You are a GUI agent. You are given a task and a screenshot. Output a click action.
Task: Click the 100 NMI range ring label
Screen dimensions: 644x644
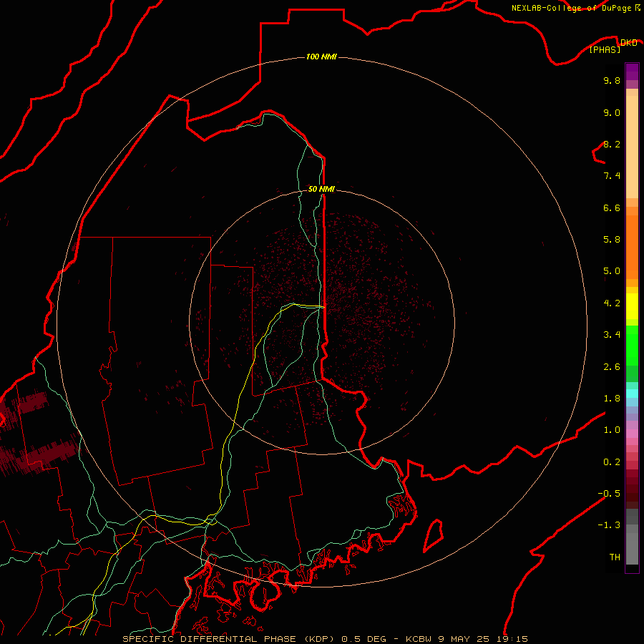tap(321, 57)
